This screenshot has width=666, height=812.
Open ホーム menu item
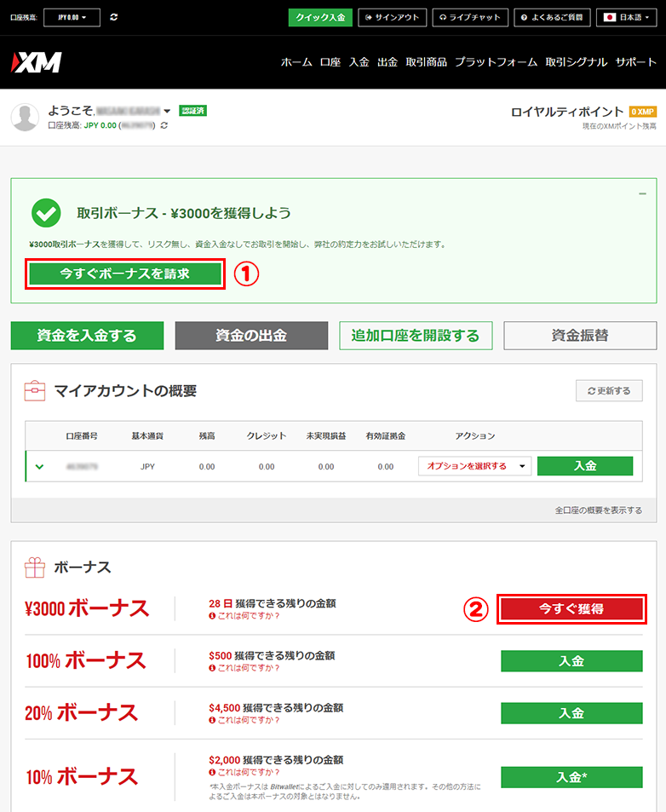click(x=296, y=62)
